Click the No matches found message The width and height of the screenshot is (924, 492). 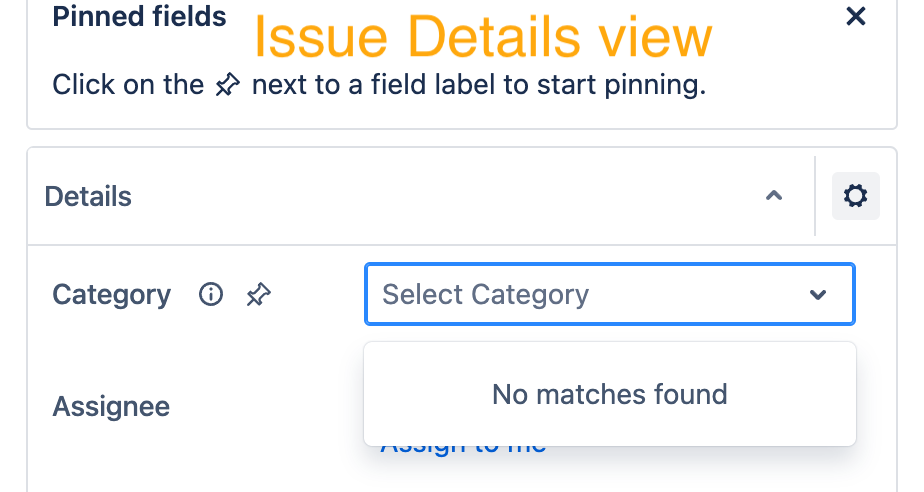point(609,394)
